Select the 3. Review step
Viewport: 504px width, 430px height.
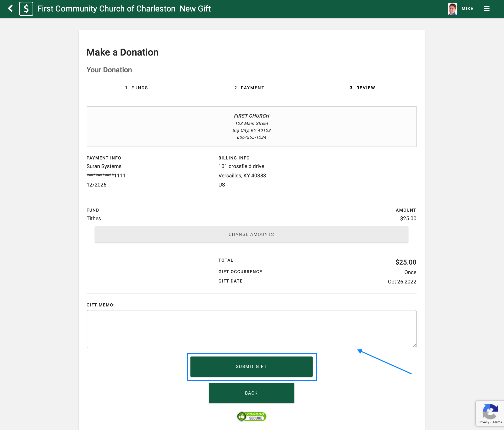362,88
